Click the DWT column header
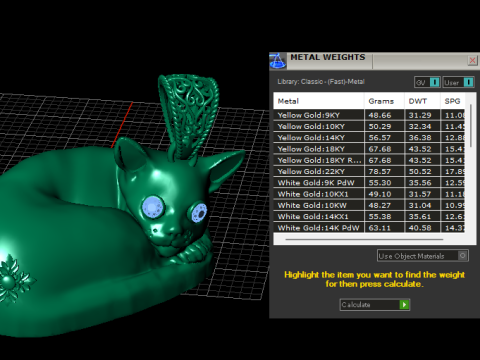The width and height of the screenshot is (480, 360). [422, 101]
